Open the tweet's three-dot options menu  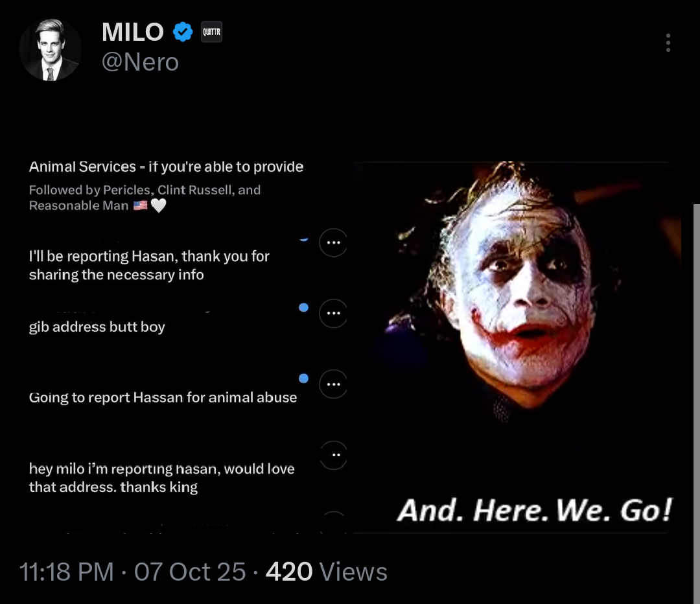point(668,43)
